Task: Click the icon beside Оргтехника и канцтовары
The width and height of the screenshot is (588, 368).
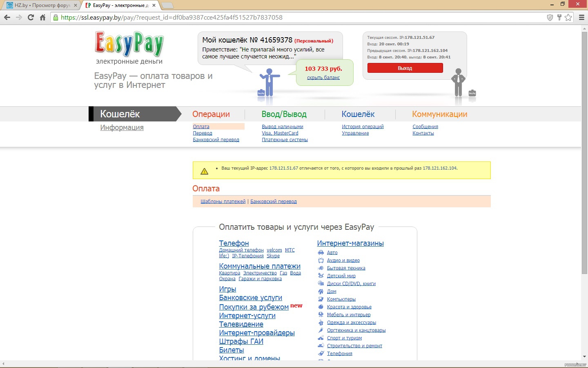Action: point(321,330)
